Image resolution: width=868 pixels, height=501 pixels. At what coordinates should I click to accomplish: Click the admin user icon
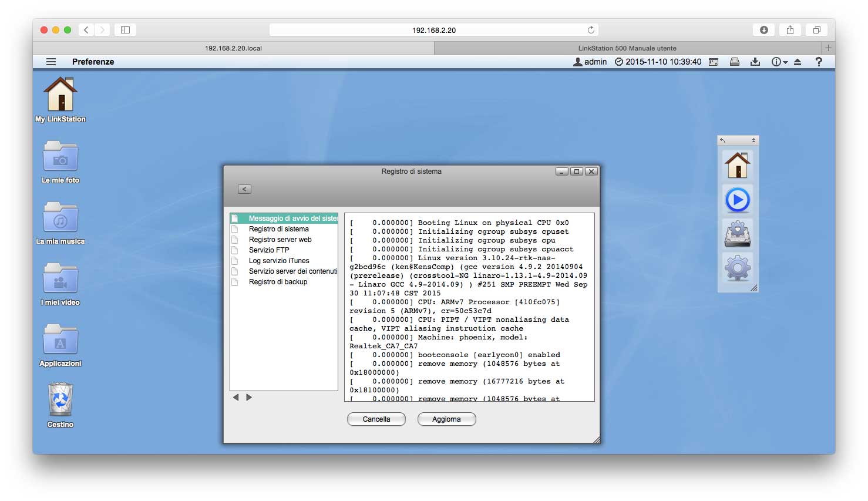point(578,62)
